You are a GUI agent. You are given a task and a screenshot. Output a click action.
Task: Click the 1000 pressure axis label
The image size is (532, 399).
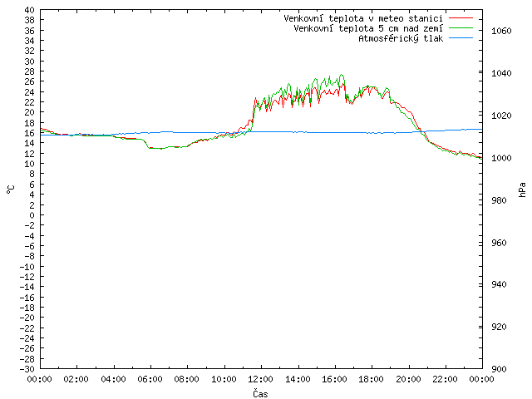tap(501, 158)
